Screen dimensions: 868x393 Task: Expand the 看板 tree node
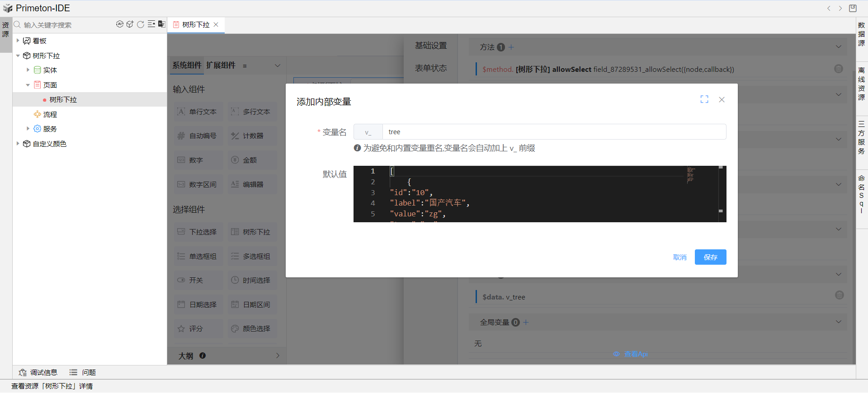[x=18, y=41]
